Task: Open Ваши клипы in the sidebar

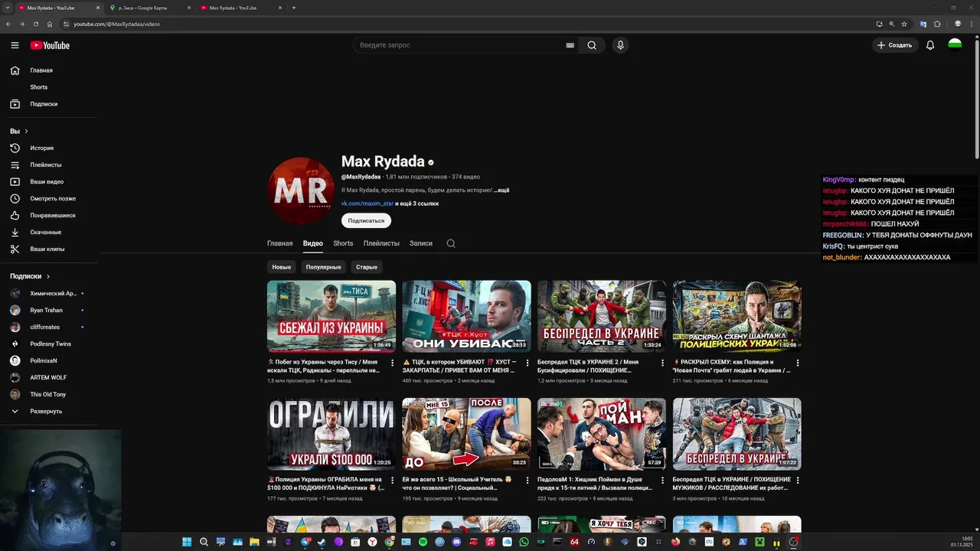Action: (x=49, y=249)
